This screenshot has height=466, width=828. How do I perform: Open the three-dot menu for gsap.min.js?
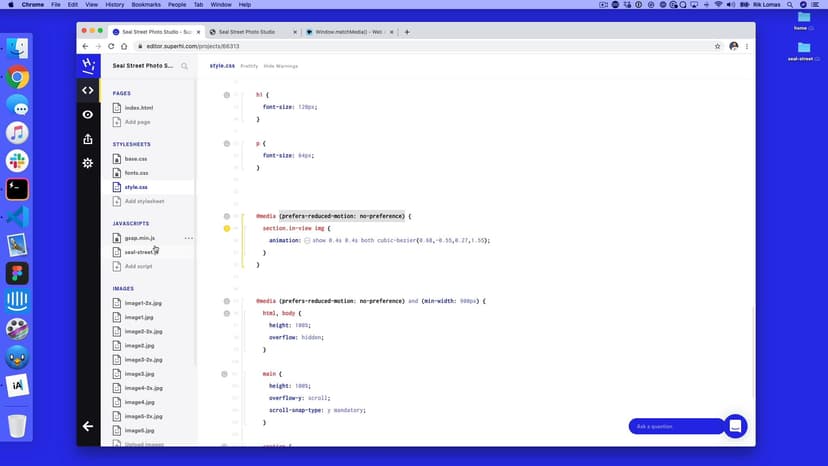(188, 238)
